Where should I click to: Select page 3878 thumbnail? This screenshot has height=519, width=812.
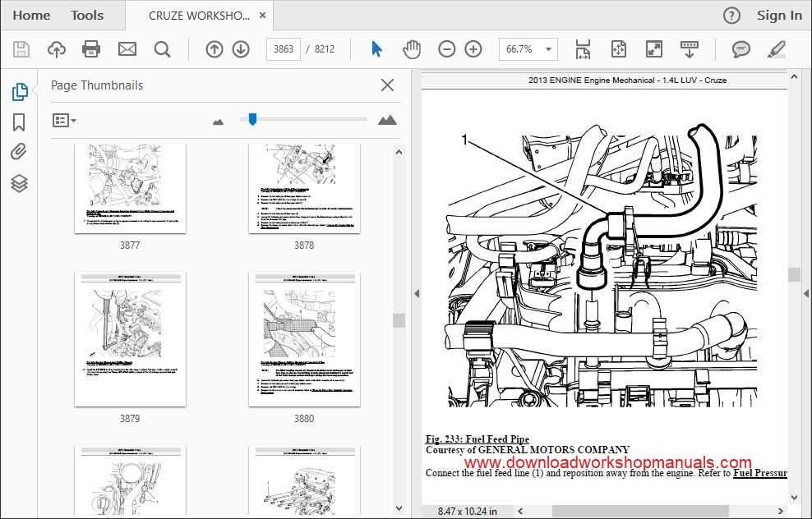tap(304, 189)
